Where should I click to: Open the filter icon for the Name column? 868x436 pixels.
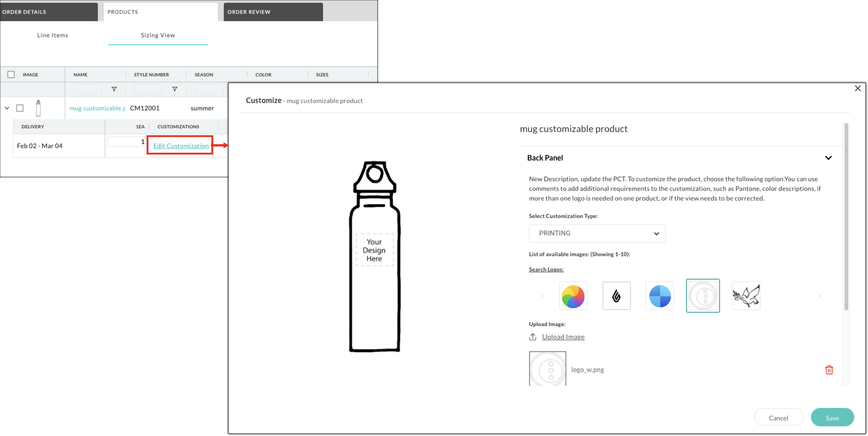(114, 89)
